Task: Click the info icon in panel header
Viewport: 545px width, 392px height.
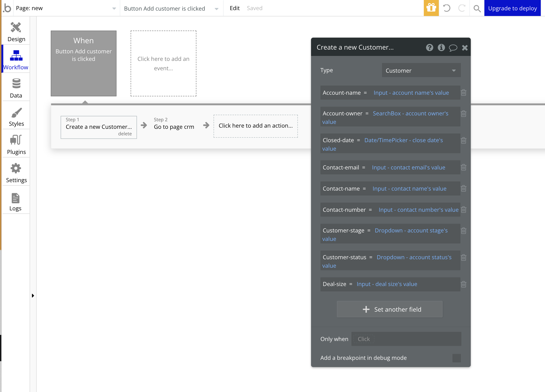Action: click(x=441, y=47)
